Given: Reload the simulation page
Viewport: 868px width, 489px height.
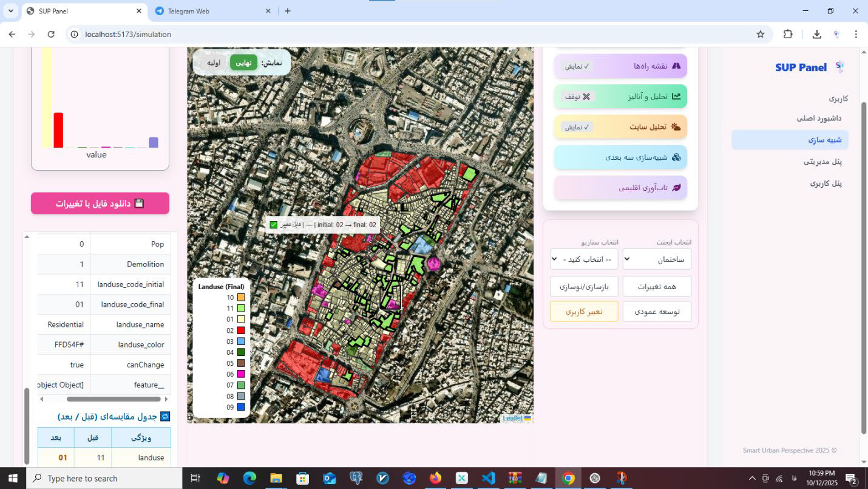Looking at the screenshot, I should (51, 34).
